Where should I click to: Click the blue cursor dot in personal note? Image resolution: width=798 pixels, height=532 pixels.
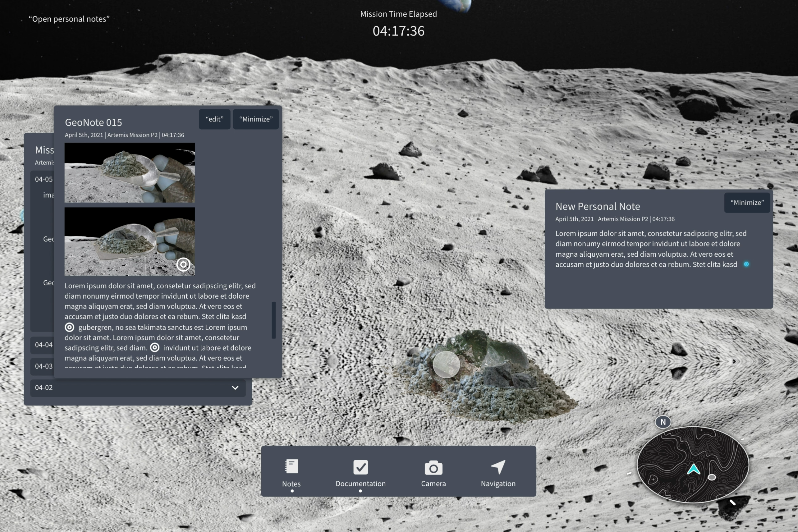(746, 264)
